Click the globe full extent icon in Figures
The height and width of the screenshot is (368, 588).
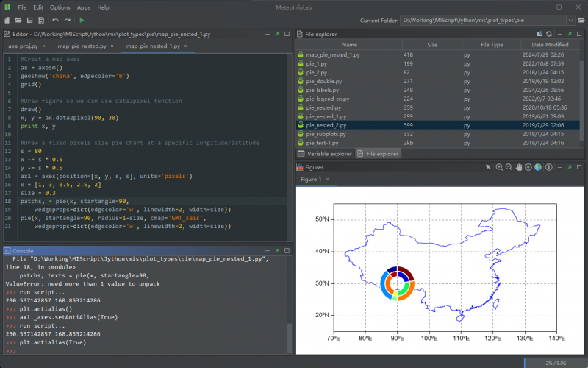[537, 167]
